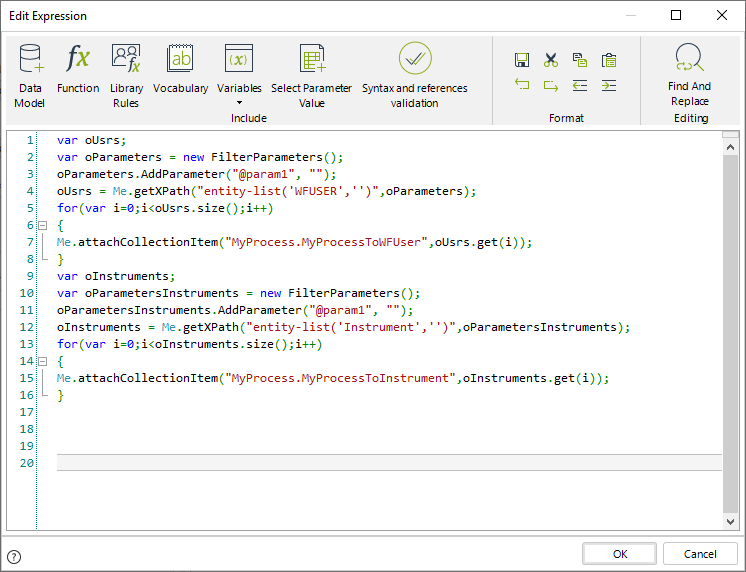Screen dimensions: 746x572
Task: Close the Edit Expression dialog
Action: [x=722, y=15]
